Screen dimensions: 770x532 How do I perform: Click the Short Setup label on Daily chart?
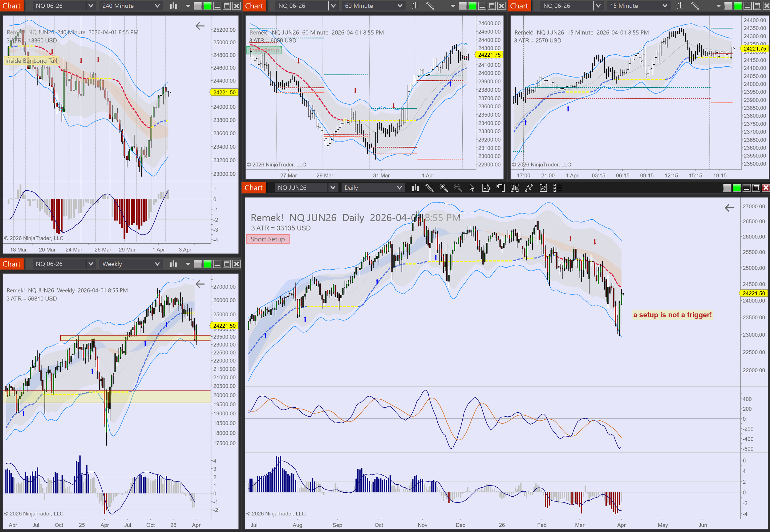[268, 239]
